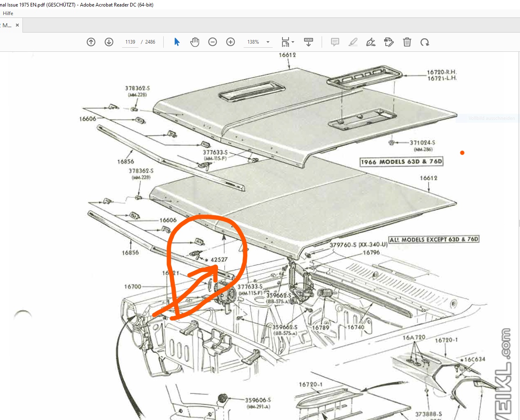Go to next page with down arrow
The image size is (520, 420).
109,42
